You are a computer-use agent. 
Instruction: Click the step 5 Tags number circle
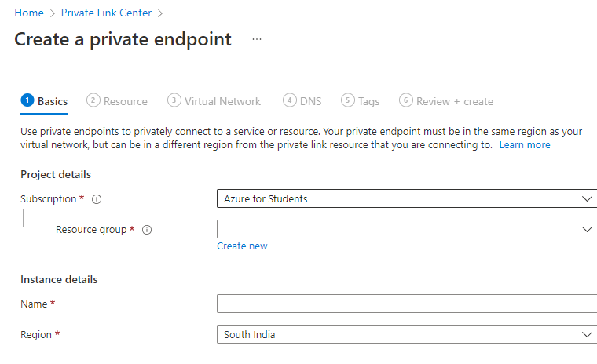click(348, 100)
